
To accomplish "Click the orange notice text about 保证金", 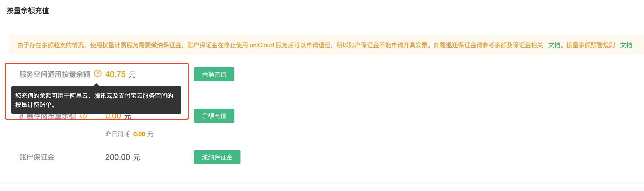I will pos(280,45).
